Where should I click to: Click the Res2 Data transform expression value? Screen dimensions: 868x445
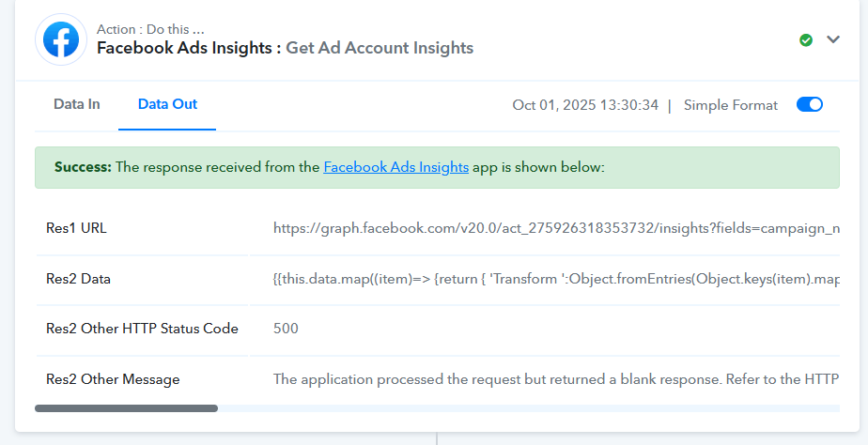tap(554, 278)
